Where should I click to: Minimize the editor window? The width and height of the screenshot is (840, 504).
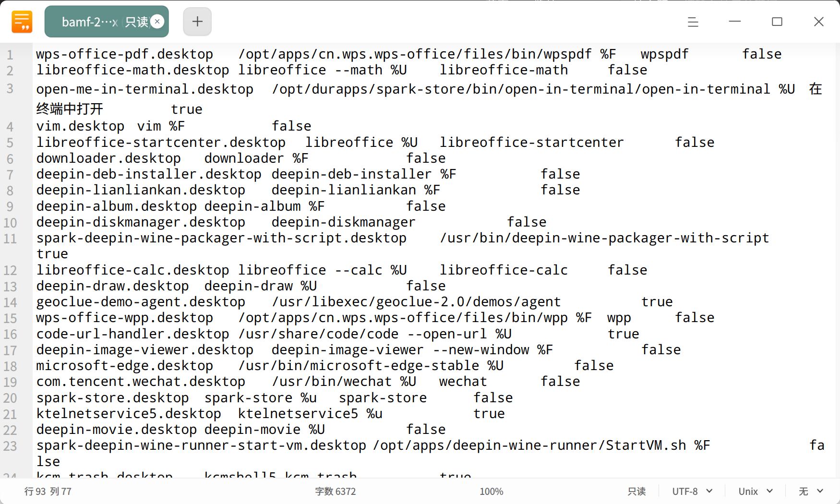(x=735, y=22)
